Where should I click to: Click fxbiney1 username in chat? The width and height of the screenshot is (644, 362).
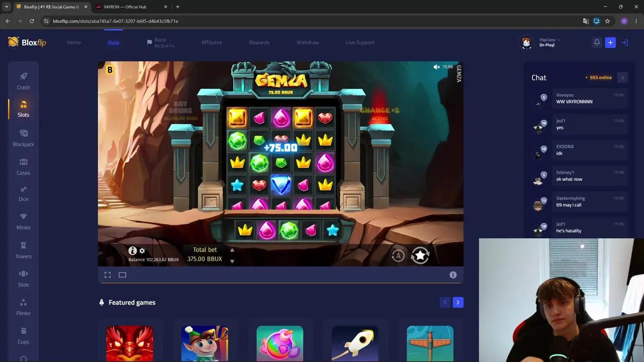[565, 172]
